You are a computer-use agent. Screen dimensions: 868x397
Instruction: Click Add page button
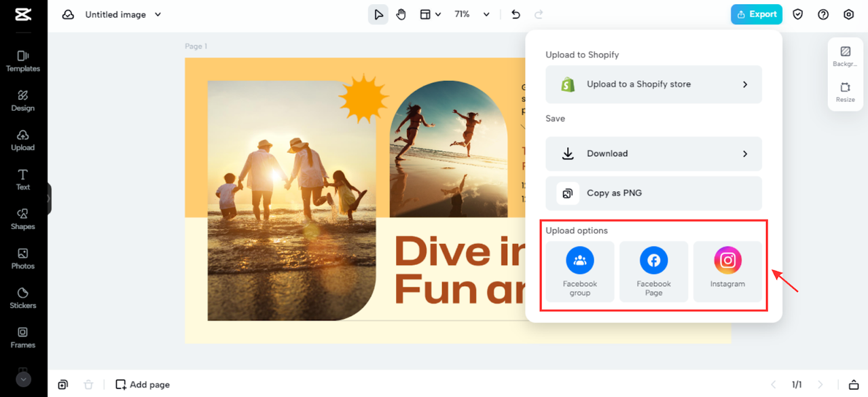[143, 385]
